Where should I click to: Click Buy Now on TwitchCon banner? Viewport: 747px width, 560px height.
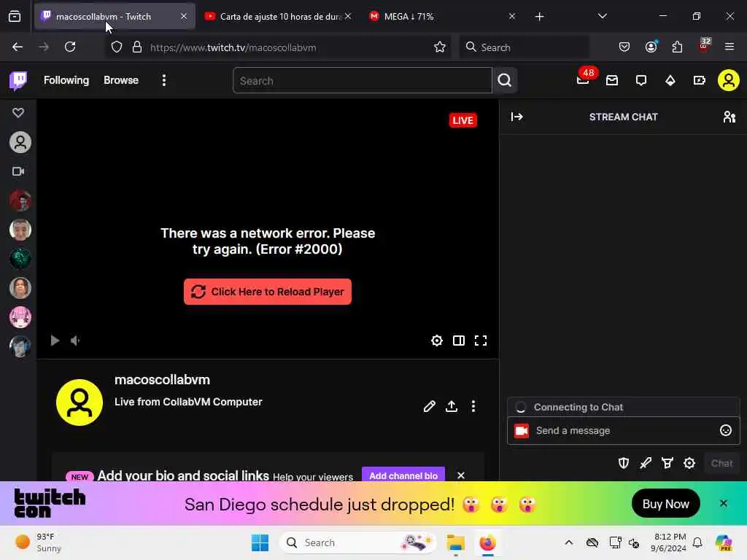pyautogui.click(x=665, y=503)
